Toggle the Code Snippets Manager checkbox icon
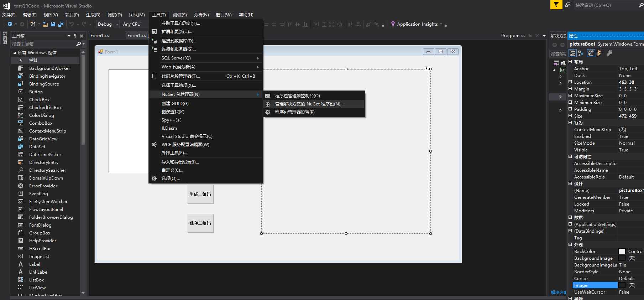 click(x=154, y=76)
